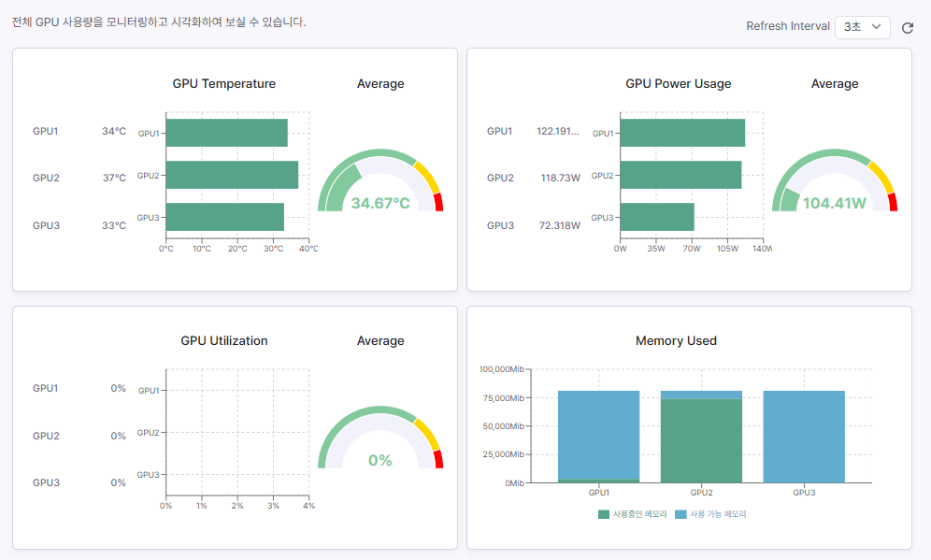Click the "GPU Temperature" chart title

pyautogui.click(x=223, y=84)
